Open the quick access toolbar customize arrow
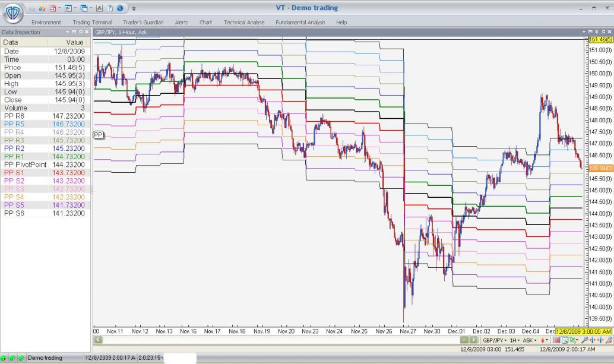614x364 pixels. coord(134,9)
